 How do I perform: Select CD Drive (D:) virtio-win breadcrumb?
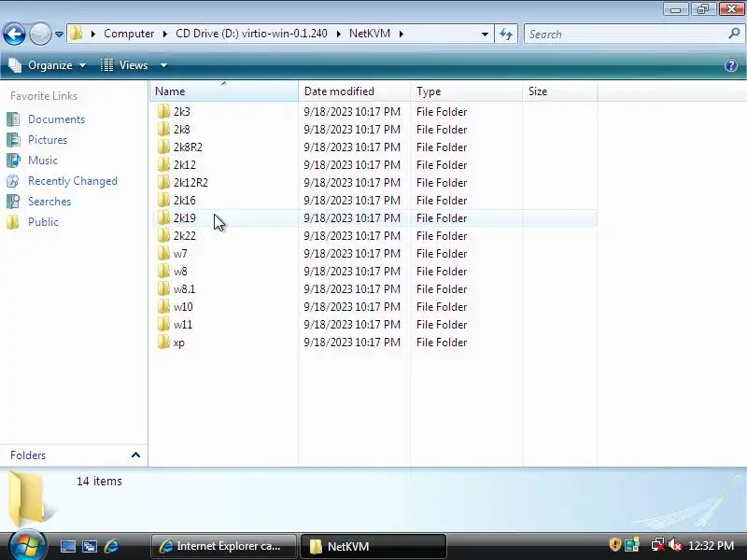click(251, 34)
